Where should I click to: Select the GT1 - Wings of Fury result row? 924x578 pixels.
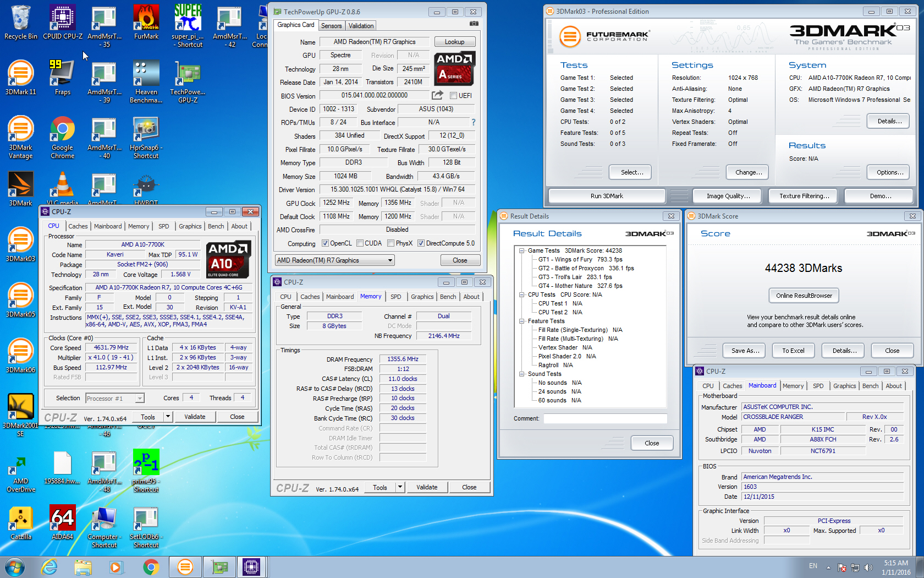coord(580,259)
